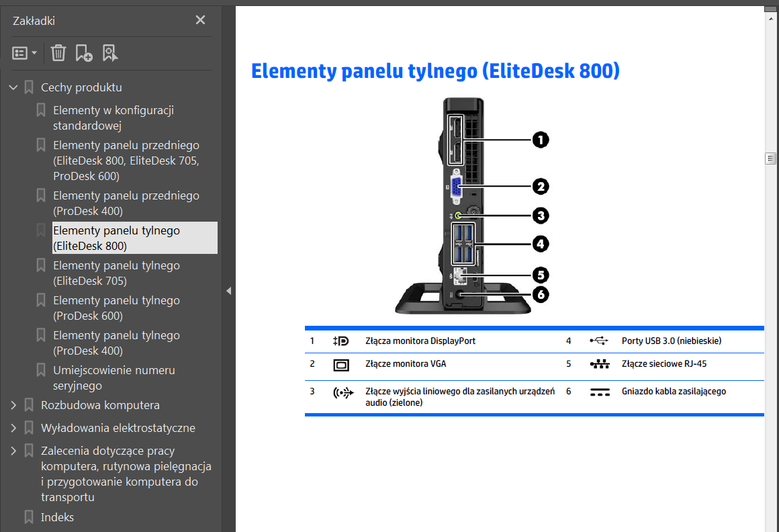779x532 pixels.
Task: Delete the selected bookmark with trash icon
Action: point(58,52)
